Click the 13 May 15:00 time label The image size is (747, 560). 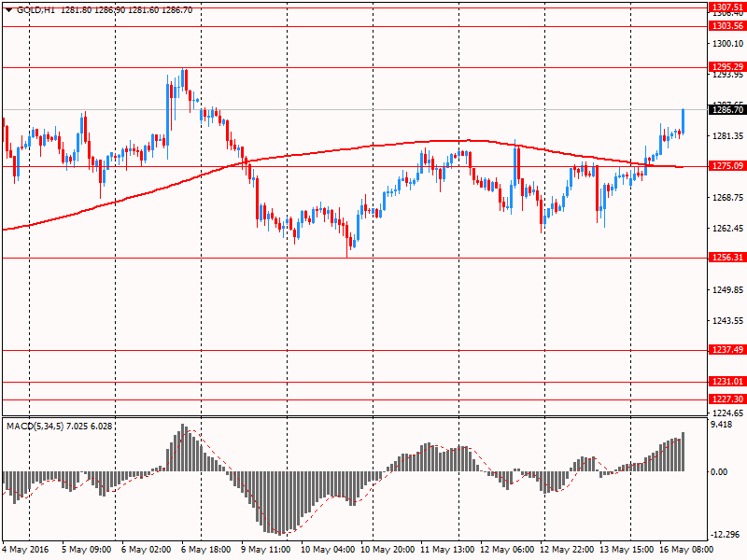(x=627, y=550)
